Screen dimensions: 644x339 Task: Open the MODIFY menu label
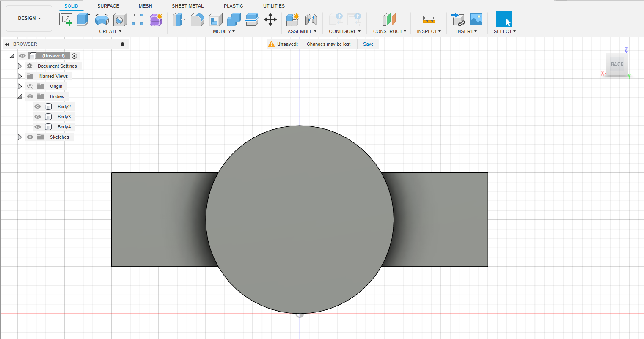[224, 31]
